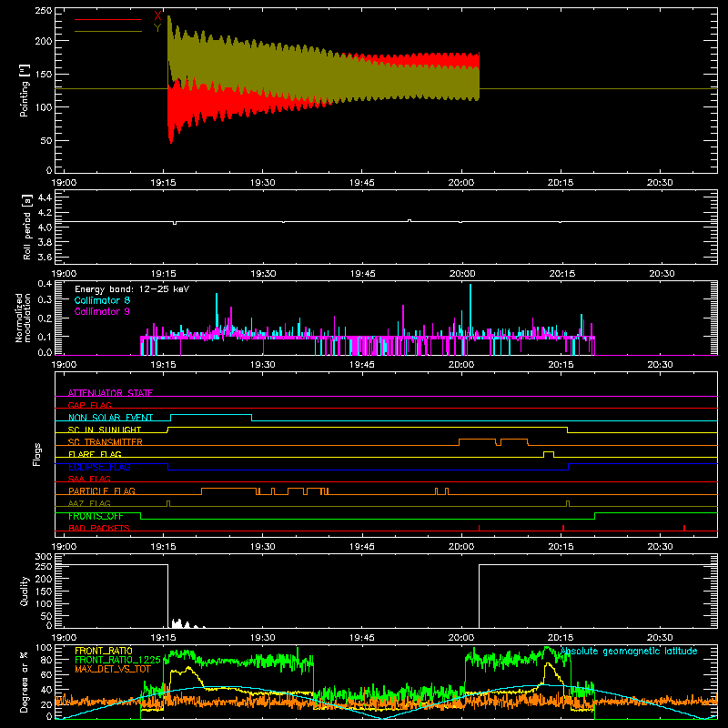Click the 20:00 label under the Flags plot
Viewport: 728px width, 728px height.
(x=461, y=547)
